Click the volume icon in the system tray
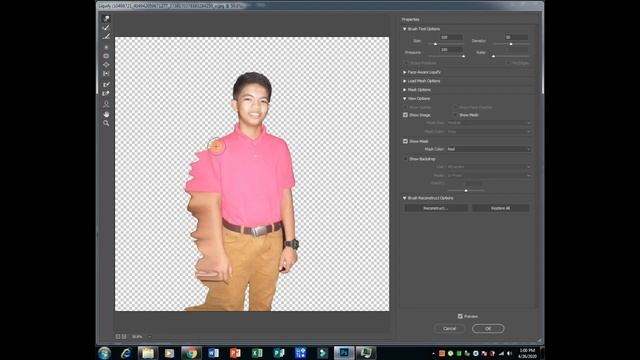The image size is (640, 360). 509,353
